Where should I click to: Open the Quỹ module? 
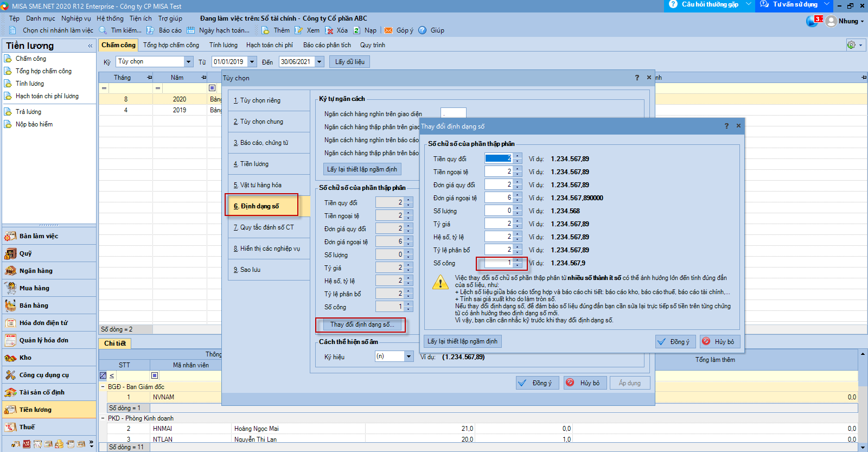click(x=49, y=253)
